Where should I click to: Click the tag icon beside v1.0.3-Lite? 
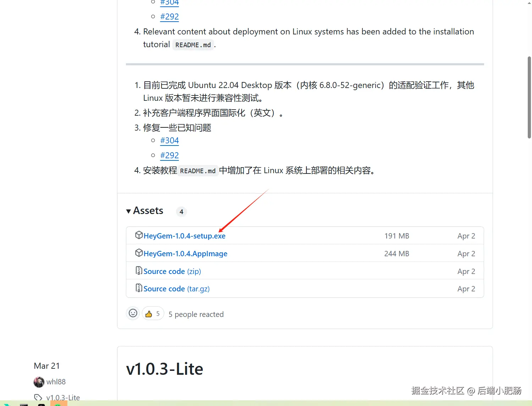coord(38,398)
